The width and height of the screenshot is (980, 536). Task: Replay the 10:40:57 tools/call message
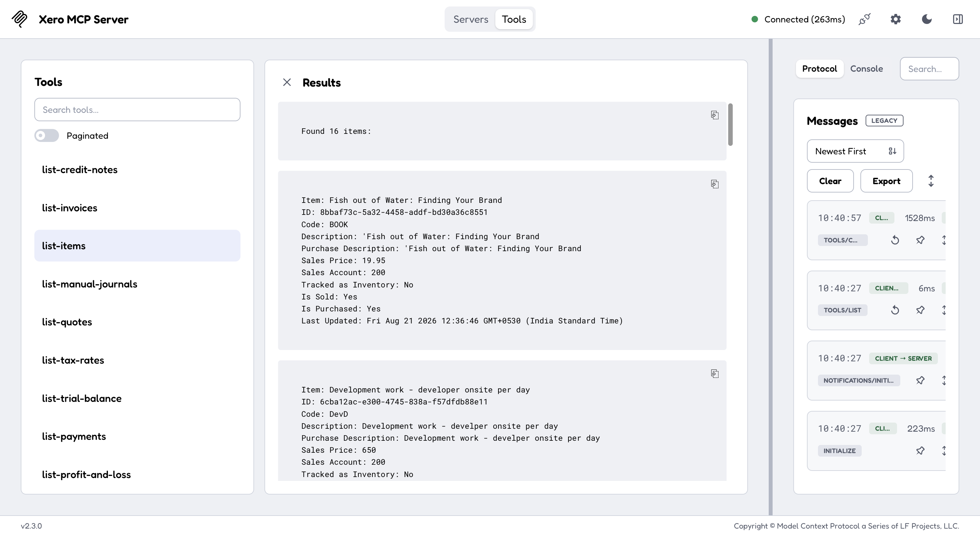pyautogui.click(x=895, y=240)
